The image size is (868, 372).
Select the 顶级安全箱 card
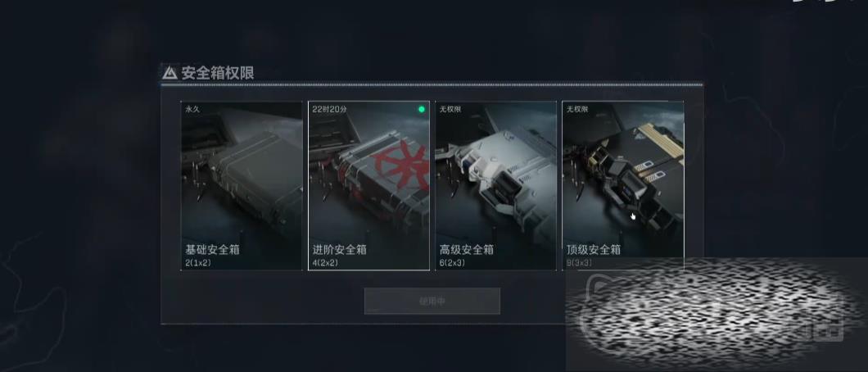click(x=623, y=185)
